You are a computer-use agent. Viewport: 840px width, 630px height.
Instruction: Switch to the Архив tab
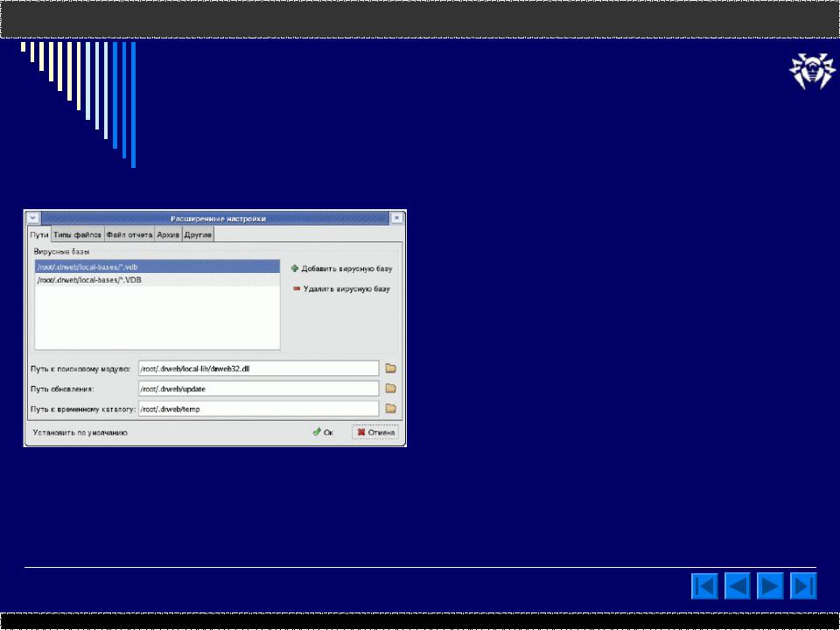[x=168, y=234]
